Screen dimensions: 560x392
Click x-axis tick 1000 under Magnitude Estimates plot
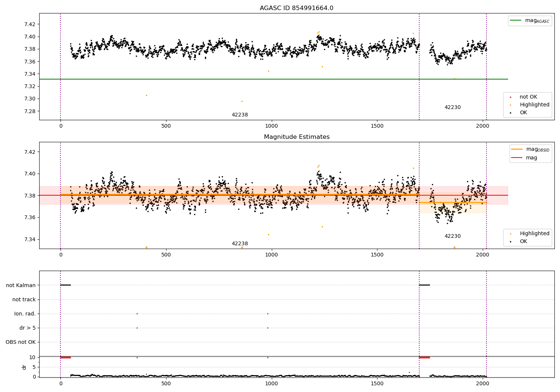click(271, 255)
